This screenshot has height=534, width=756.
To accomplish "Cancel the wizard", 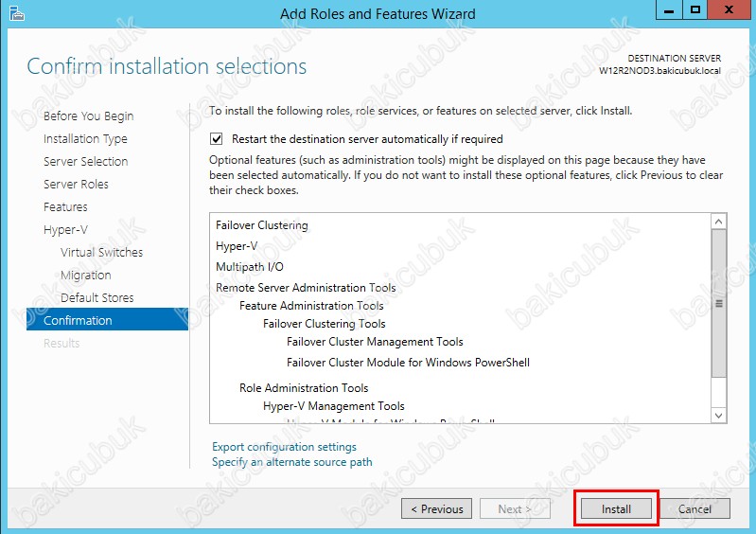I will pos(694,509).
